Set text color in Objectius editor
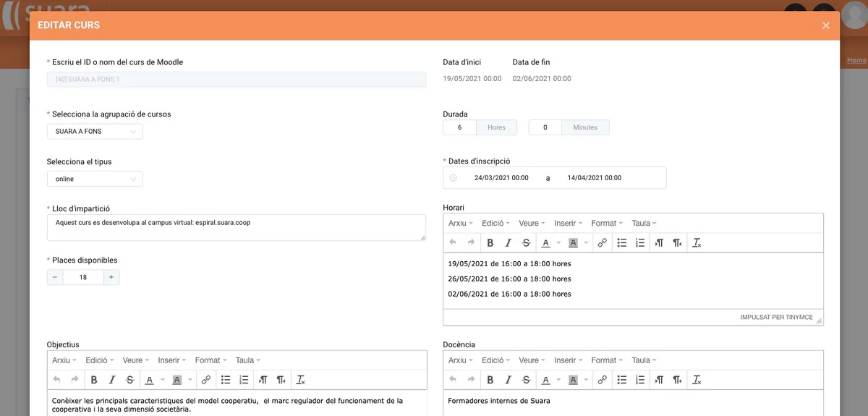 click(x=150, y=380)
